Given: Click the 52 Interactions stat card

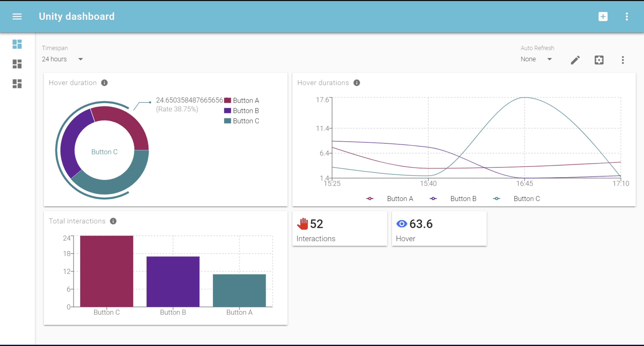Looking at the screenshot, I should [x=339, y=229].
